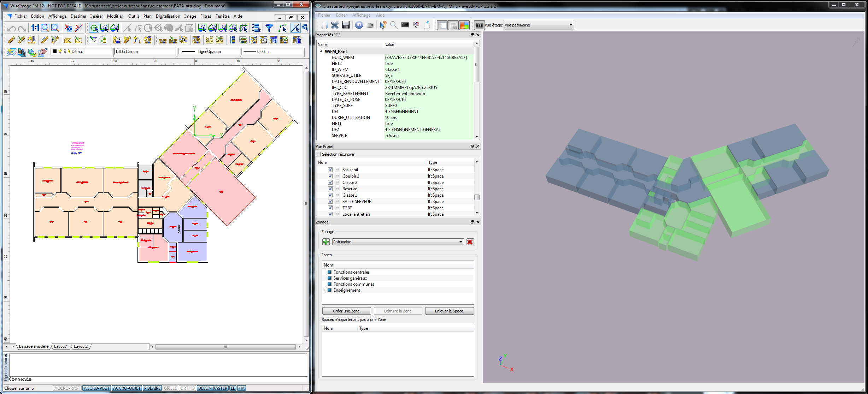The height and width of the screenshot is (394, 868).
Task: Click the colored zoning squares icon
Action: click(x=464, y=25)
